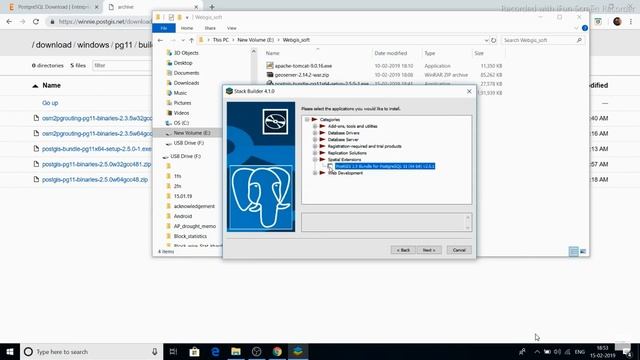Select apache-tomcat-9.0.16.exe file
The height and width of the screenshot is (360, 640).
(303, 66)
